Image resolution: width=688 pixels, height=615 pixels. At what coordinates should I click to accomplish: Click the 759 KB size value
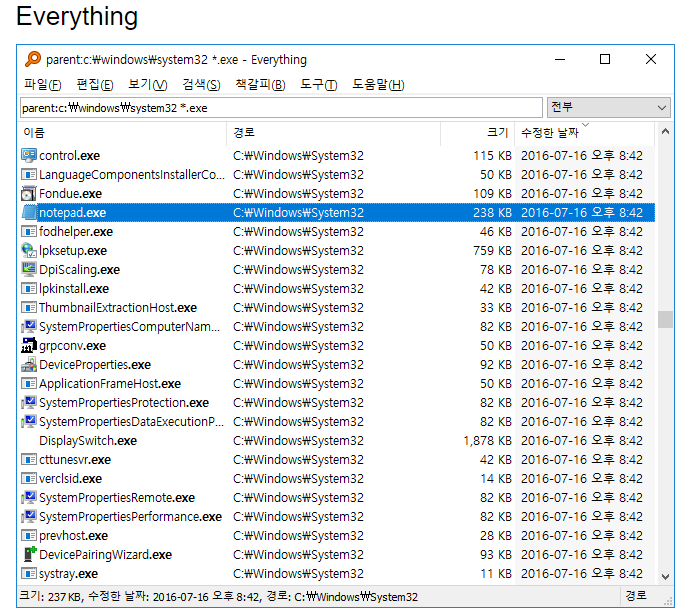pos(492,250)
